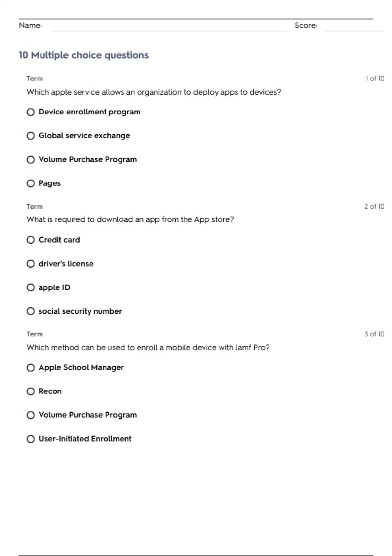Pick social security number answer

31,311
